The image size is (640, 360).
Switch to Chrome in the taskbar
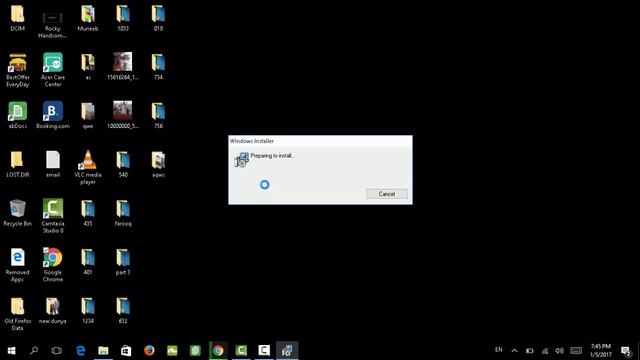pyautogui.click(x=218, y=351)
